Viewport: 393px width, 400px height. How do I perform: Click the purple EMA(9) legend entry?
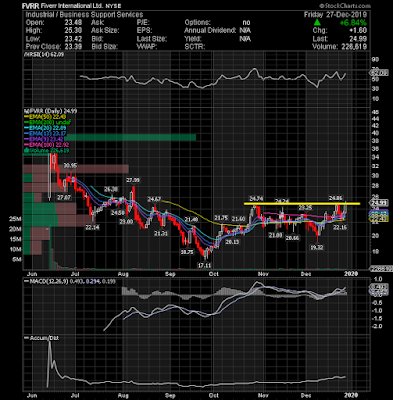(43, 139)
